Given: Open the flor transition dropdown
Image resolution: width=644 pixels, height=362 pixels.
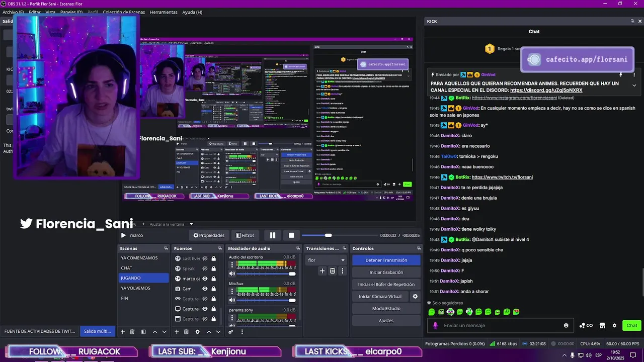Looking at the screenshot, I should coord(326,260).
